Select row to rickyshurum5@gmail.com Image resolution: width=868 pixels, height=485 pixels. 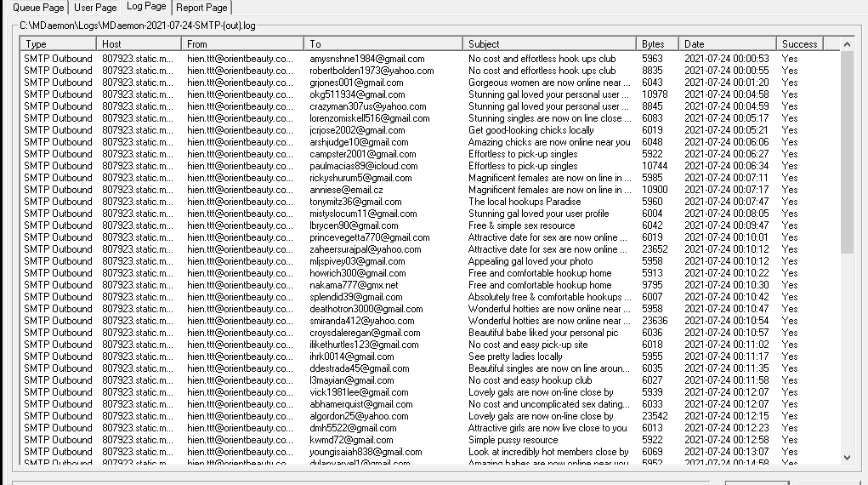430,178
